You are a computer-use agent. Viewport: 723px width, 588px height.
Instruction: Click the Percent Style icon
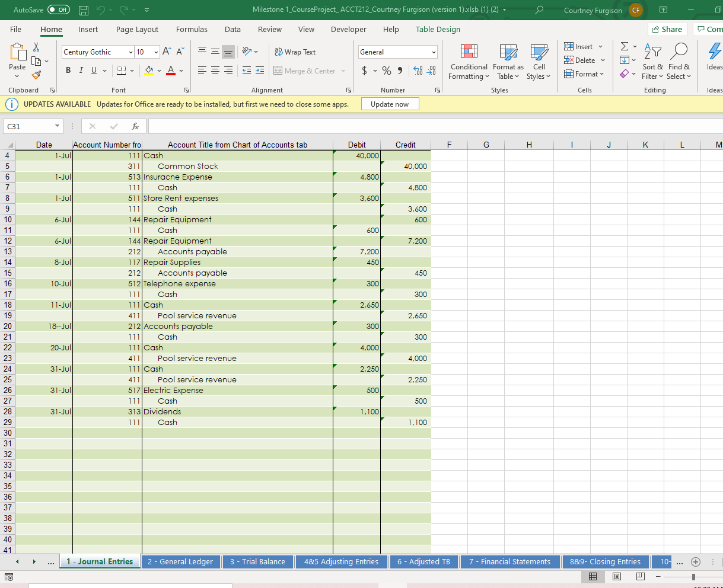coord(387,71)
